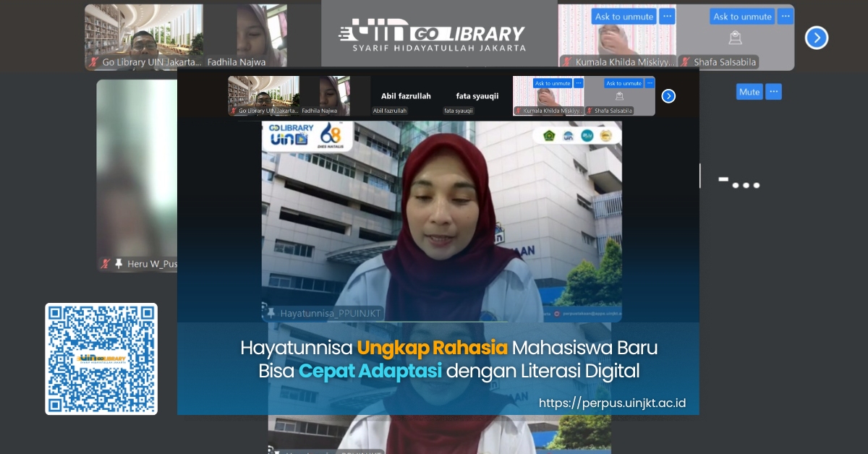Viewport: 868px width, 454px height.
Task: Click muted mic icon on Kumala Khilda tile
Action: [x=567, y=63]
